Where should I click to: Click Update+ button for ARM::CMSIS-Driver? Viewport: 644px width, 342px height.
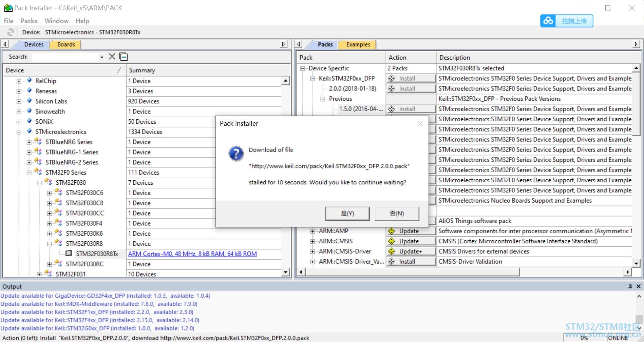pyautogui.click(x=411, y=252)
